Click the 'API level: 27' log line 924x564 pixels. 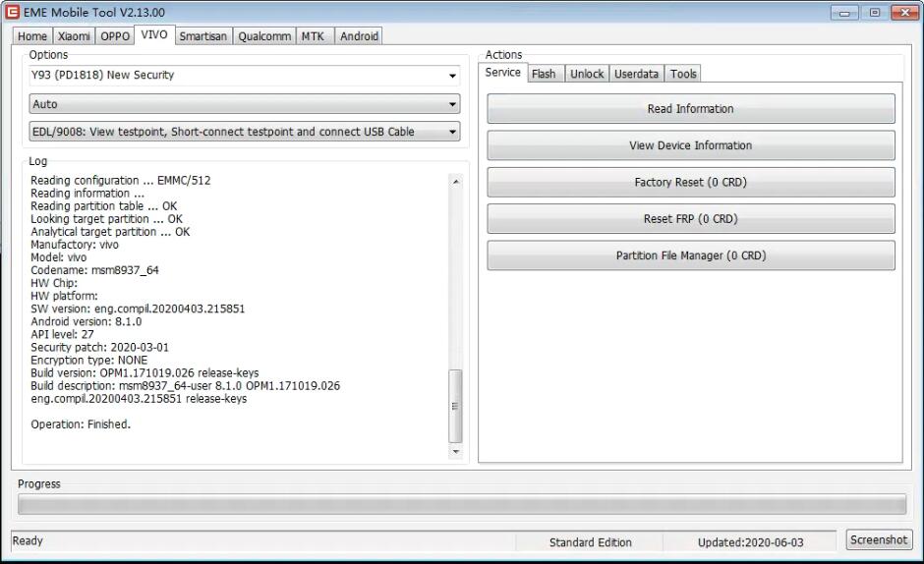(x=63, y=334)
